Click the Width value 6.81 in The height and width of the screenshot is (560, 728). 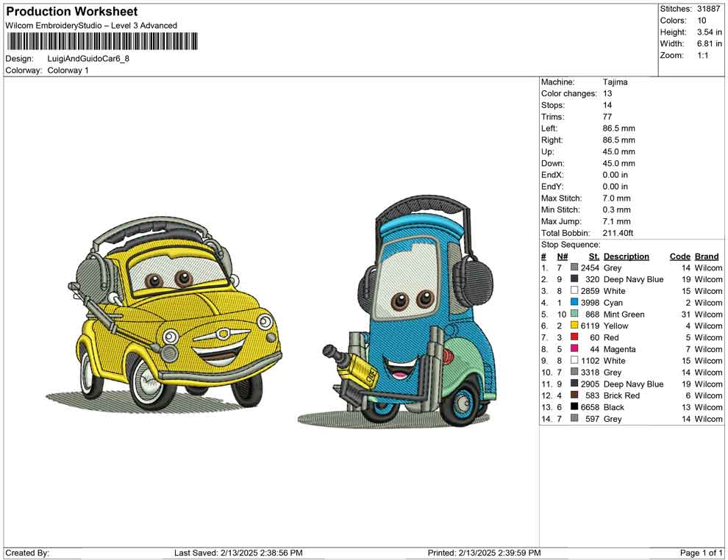click(709, 43)
